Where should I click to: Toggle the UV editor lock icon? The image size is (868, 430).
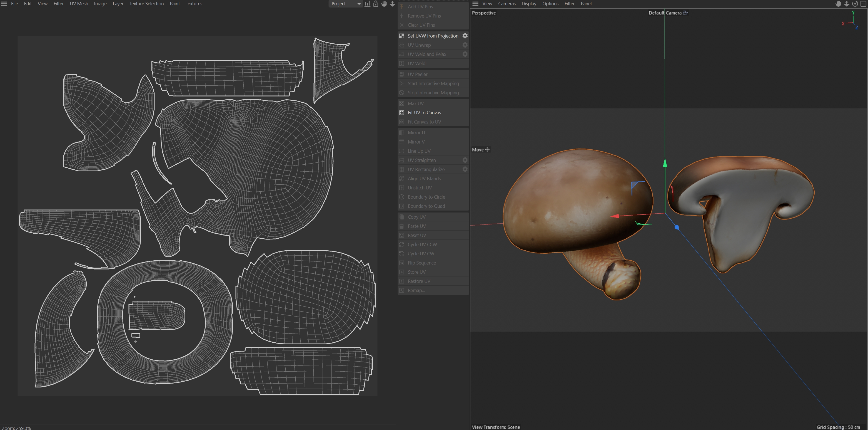coord(376,4)
